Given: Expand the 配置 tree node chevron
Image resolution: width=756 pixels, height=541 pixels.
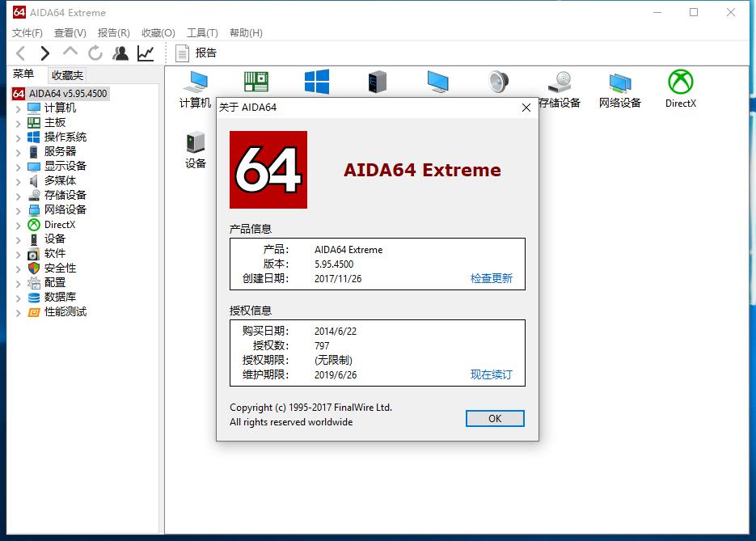Looking at the screenshot, I should coord(18,284).
